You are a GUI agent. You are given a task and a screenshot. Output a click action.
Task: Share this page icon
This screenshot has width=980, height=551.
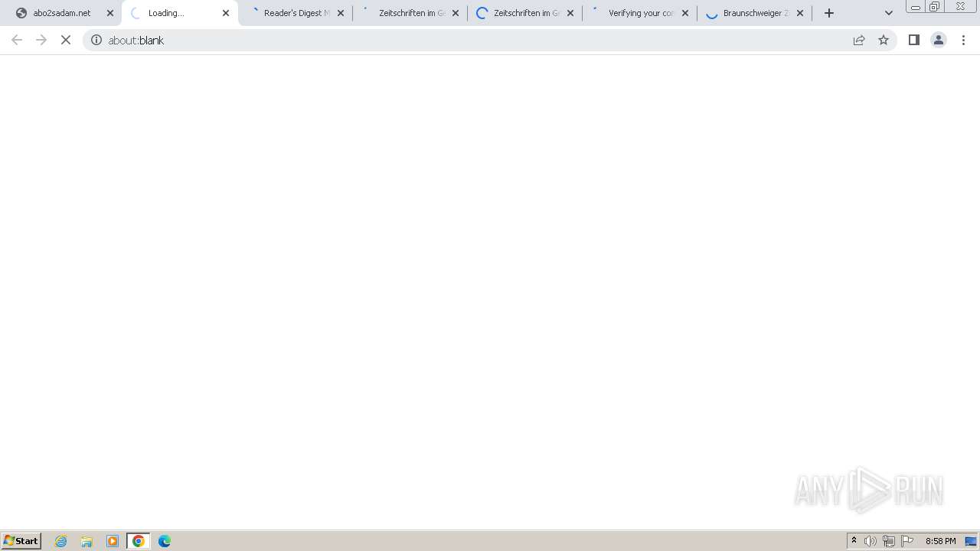[859, 40]
